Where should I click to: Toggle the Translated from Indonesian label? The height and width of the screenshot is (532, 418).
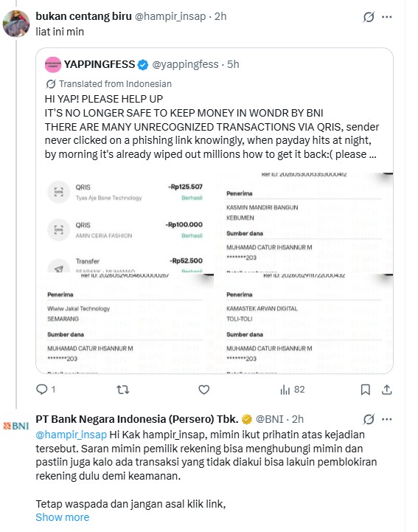pos(109,84)
